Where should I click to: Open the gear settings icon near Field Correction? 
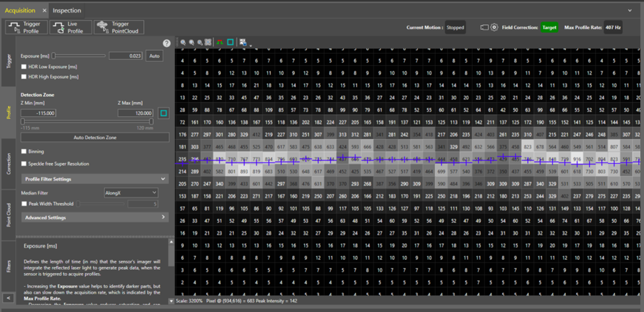[x=493, y=28]
